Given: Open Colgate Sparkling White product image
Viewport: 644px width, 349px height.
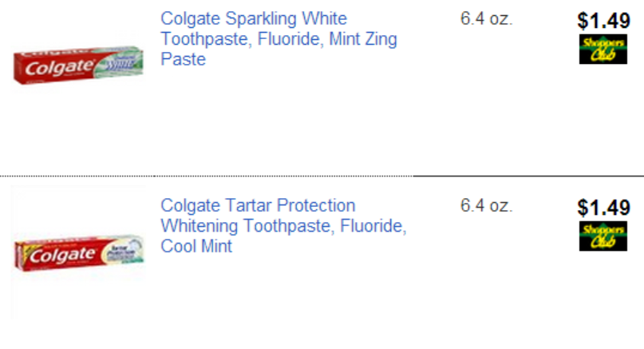Looking at the screenshot, I should coord(78,67).
